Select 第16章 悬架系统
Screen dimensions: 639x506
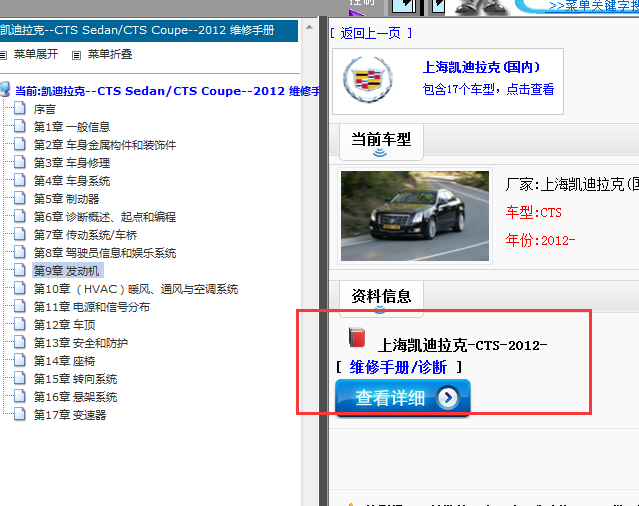click(x=75, y=397)
